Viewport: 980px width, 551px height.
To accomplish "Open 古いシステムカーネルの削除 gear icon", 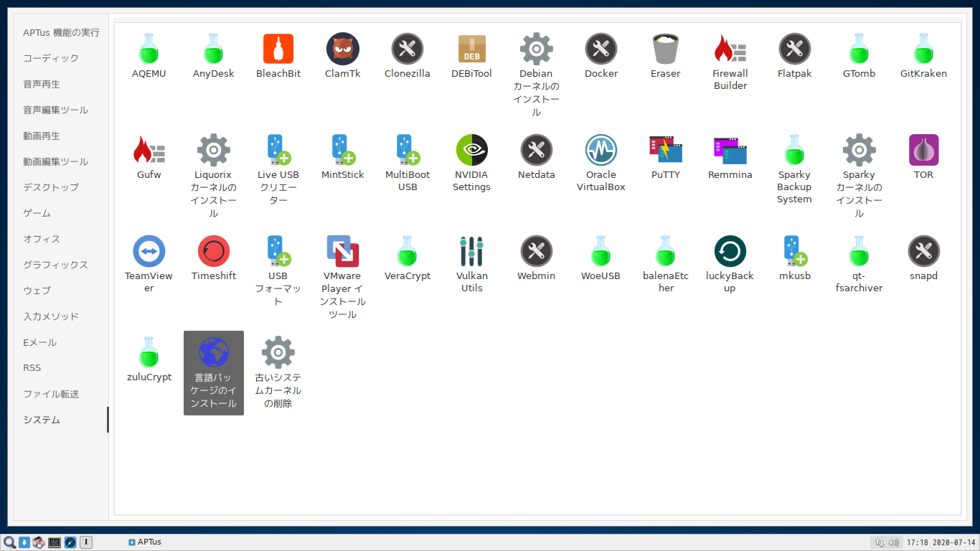I will 278,352.
